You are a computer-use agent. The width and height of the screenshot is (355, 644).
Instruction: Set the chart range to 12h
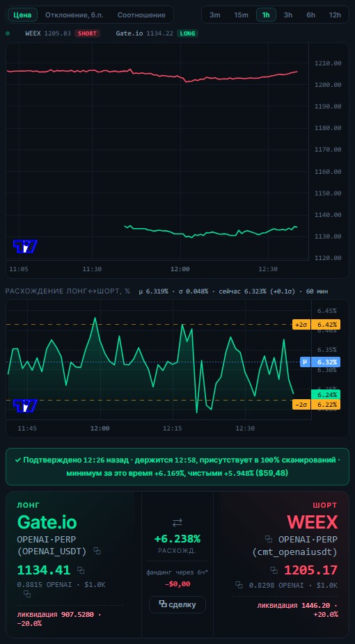coord(335,15)
